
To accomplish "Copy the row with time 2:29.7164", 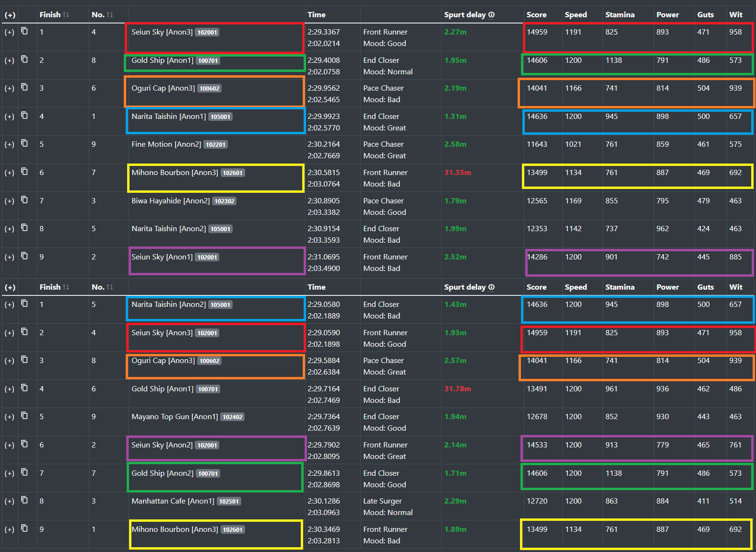I will point(24,388).
